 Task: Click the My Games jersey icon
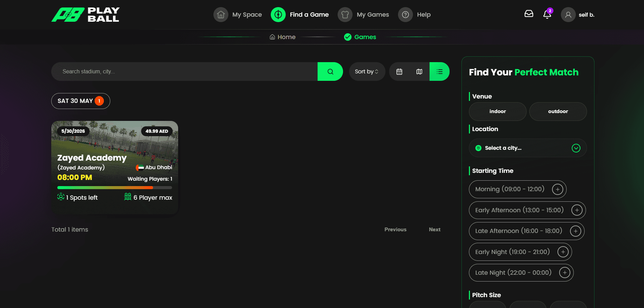(345, 15)
